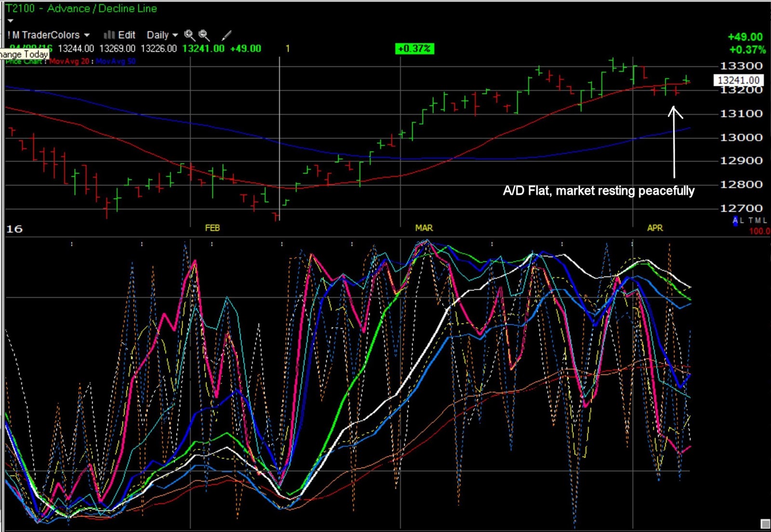
Task: Toggle the Price Chart legend label
Action: (x=24, y=61)
